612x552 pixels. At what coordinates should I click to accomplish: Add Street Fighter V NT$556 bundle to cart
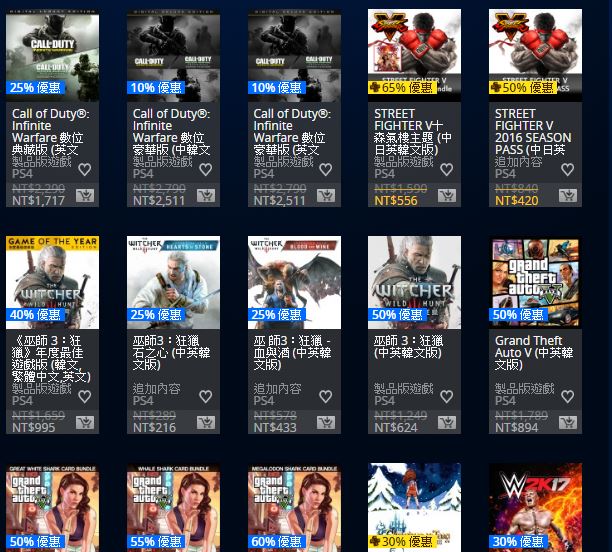click(447, 195)
